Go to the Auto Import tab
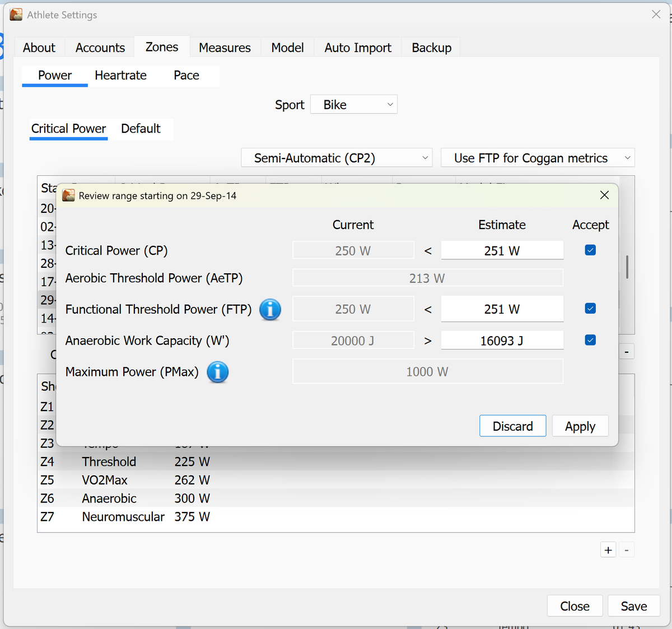 [x=358, y=48]
